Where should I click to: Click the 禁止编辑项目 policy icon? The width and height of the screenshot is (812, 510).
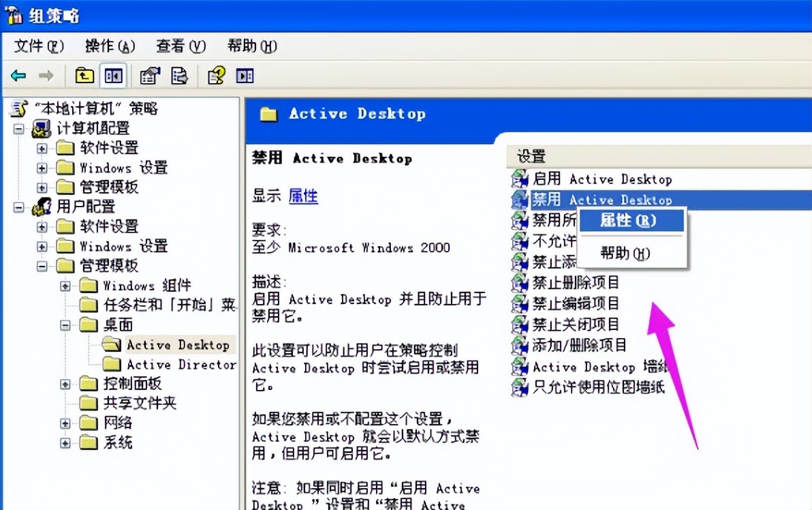(x=519, y=303)
